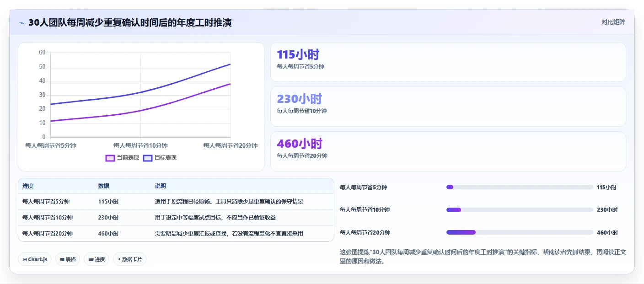Click table cell 每人每周节省10分钟
The image size is (644, 284).
47,218
